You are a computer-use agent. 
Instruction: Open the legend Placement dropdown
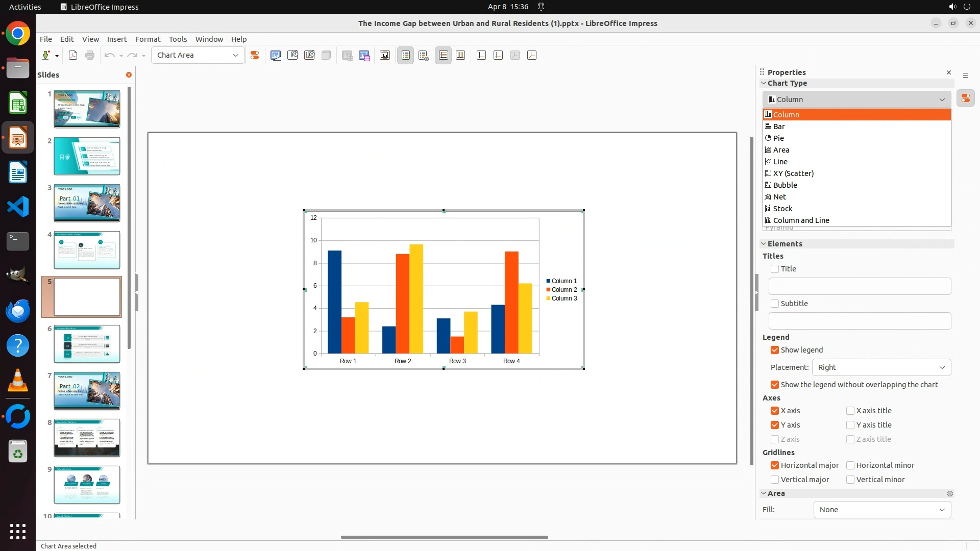pos(881,367)
